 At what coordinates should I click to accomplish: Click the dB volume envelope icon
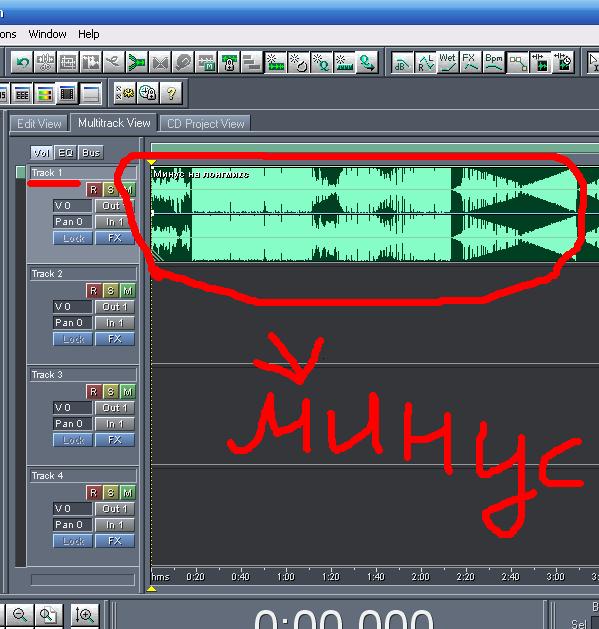click(x=402, y=63)
